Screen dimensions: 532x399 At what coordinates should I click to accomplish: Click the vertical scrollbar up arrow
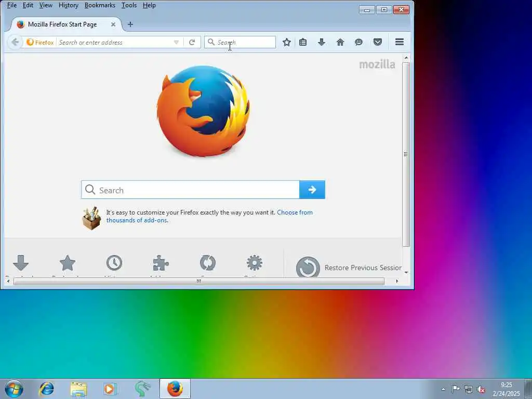(x=406, y=58)
